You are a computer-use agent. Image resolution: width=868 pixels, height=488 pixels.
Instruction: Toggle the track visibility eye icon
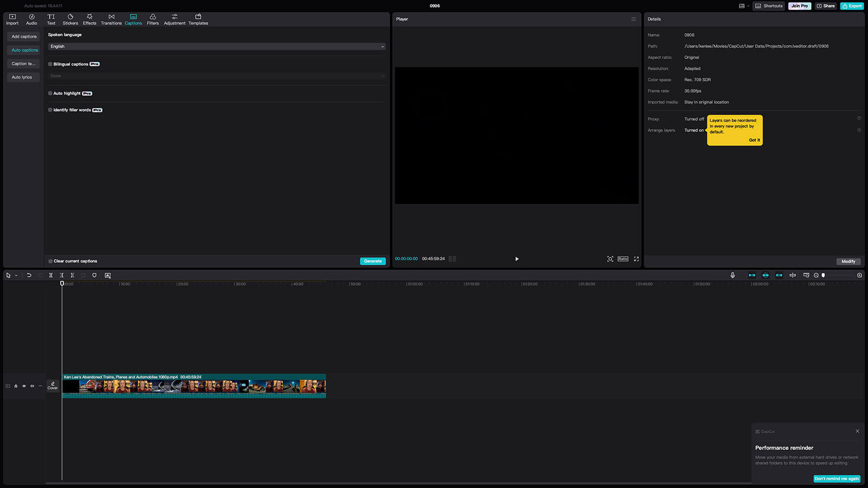pos(24,386)
